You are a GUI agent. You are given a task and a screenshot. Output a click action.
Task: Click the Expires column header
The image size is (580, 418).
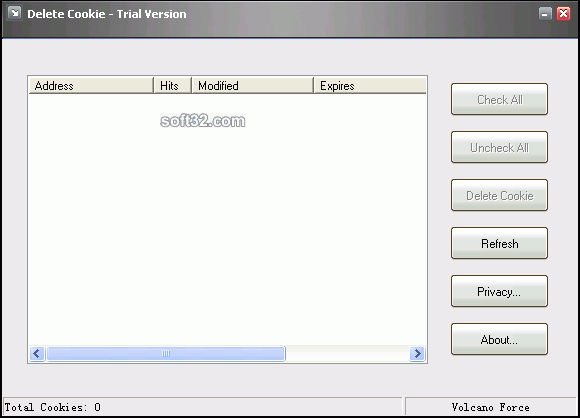pos(370,85)
